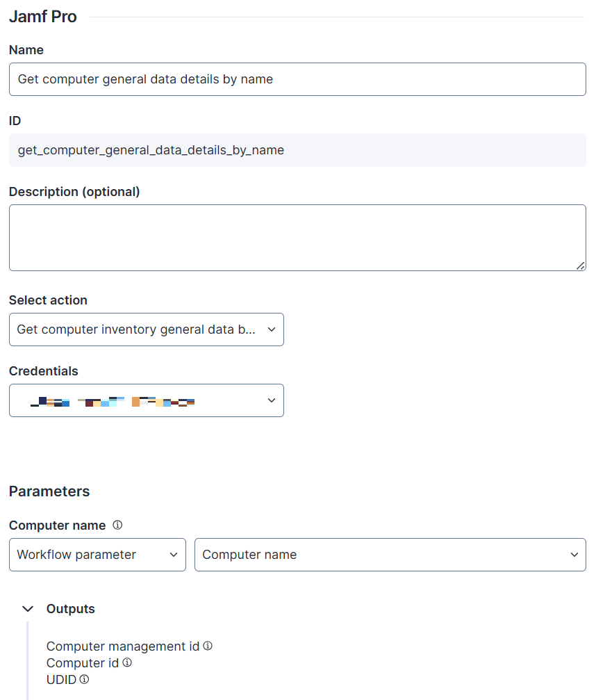Open the Select action dropdown
The image size is (596, 700).
tap(146, 329)
